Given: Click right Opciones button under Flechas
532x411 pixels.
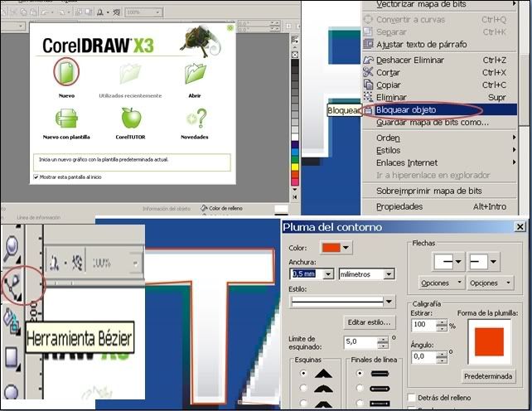Looking at the screenshot, I should [491, 283].
